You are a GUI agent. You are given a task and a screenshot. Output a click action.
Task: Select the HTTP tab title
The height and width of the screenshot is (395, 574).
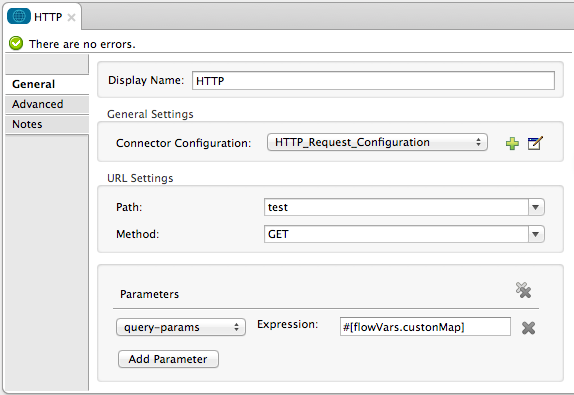48,17
